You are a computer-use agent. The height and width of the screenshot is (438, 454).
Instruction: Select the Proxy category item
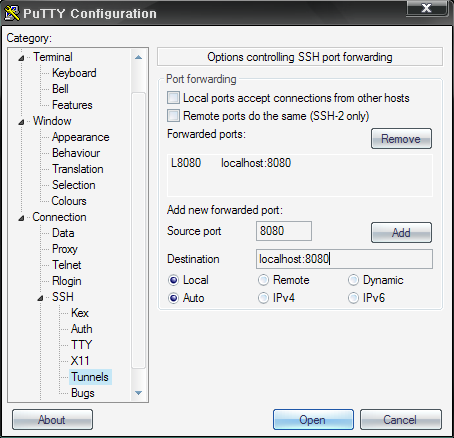point(65,249)
